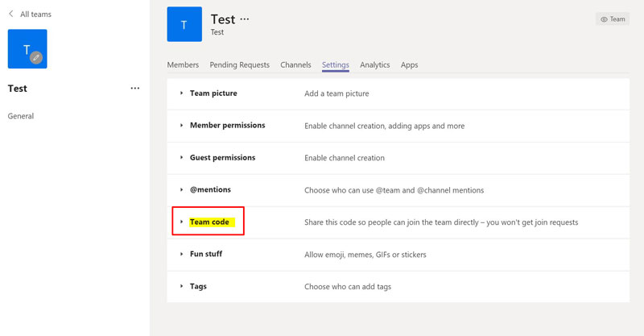Open the Analytics tab
The width and height of the screenshot is (644, 336).
pyautogui.click(x=375, y=65)
